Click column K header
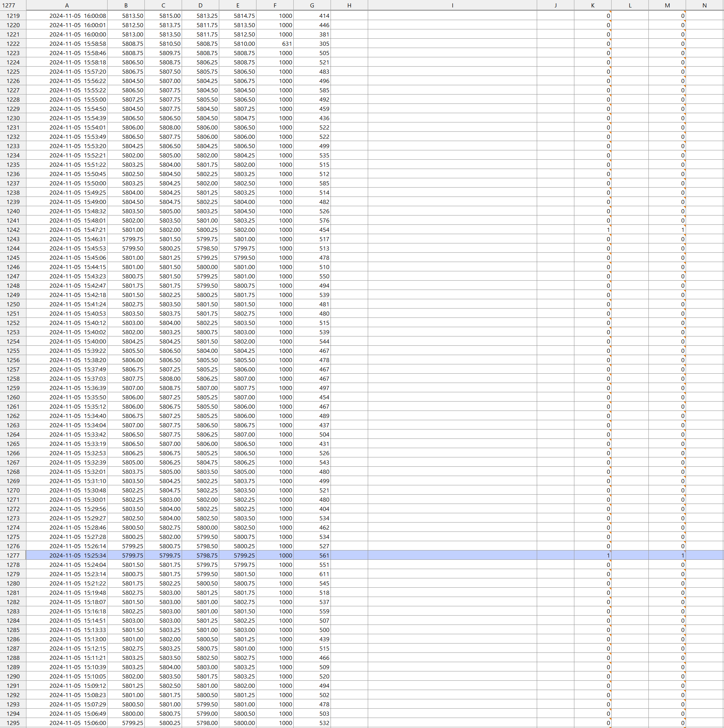 click(x=593, y=5)
